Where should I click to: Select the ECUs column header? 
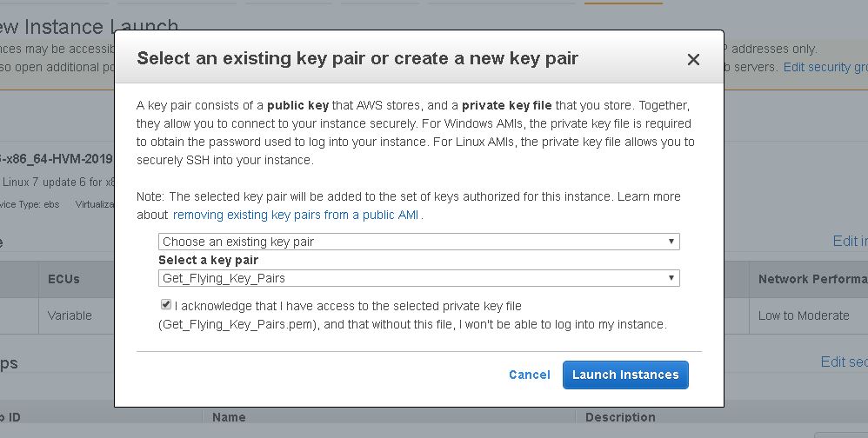click(x=63, y=279)
